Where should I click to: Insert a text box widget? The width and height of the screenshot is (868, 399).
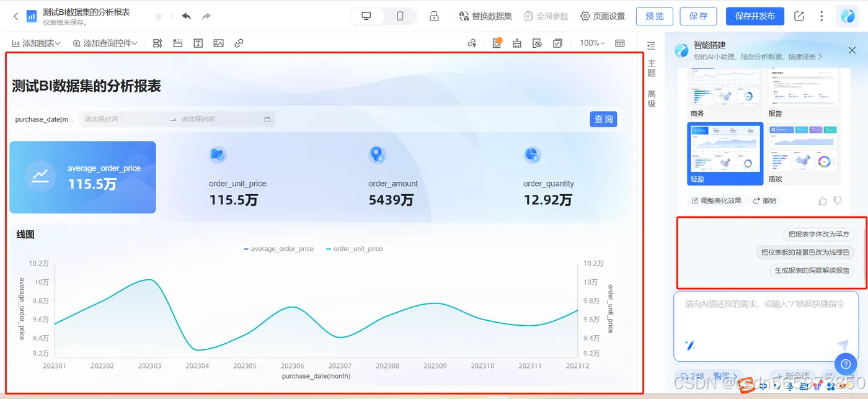pos(198,43)
